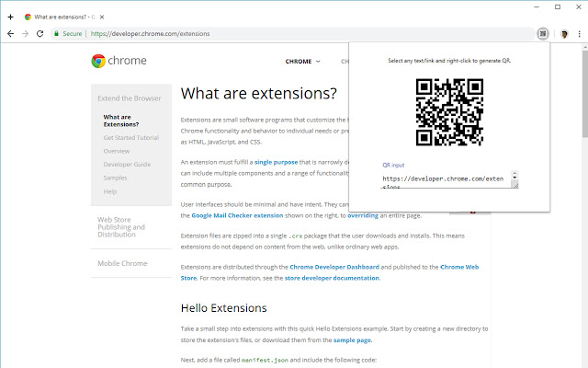Click the user profile avatar icon
This screenshot has height=368, width=588.
click(564, 34)
